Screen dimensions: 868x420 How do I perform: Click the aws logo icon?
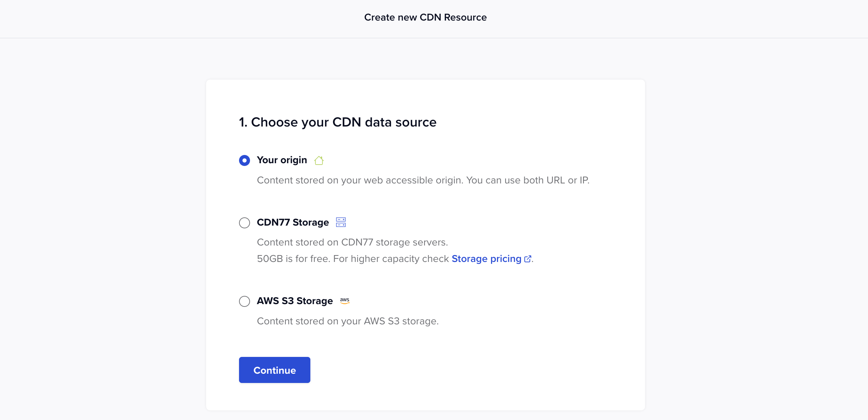345,301
